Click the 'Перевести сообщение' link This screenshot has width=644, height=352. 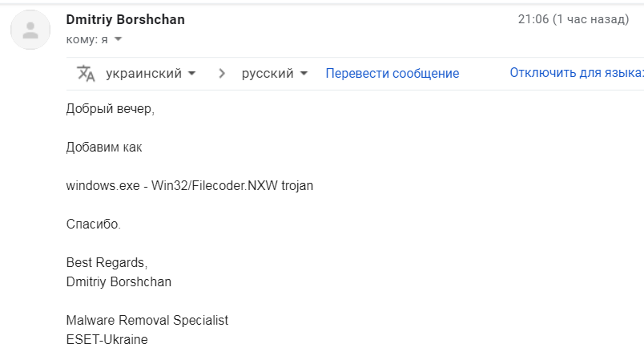coord(392,74)
